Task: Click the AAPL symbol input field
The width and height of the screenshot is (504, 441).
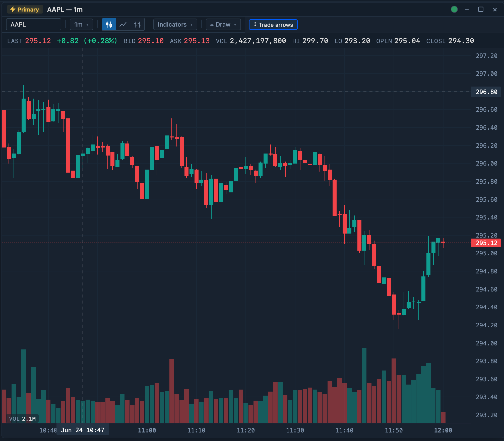Action: pos(34,25)
